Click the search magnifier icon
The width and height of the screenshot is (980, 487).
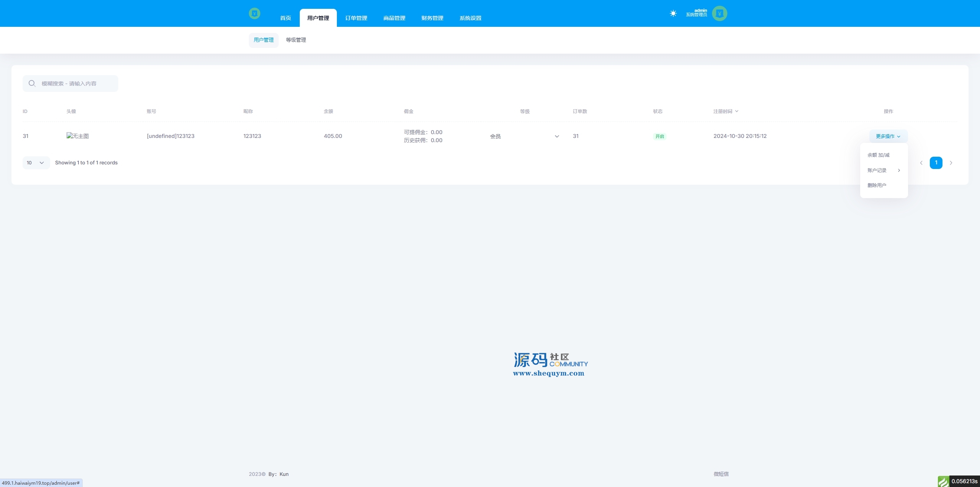32,84
